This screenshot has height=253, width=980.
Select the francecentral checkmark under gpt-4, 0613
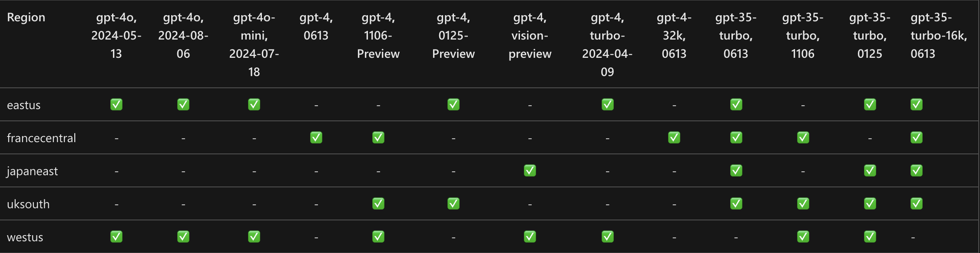pyautogui.click(x=316, y=138)
